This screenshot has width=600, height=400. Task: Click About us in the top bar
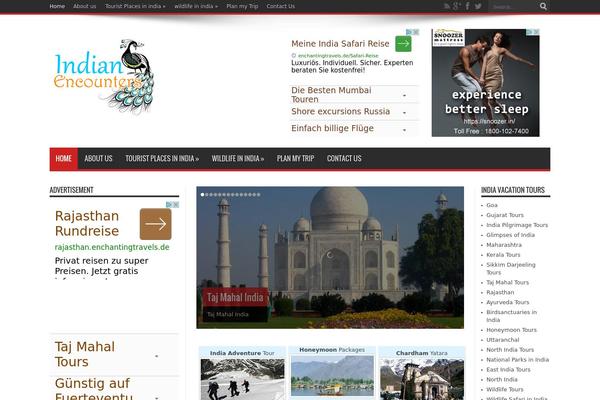click(85, 6)
